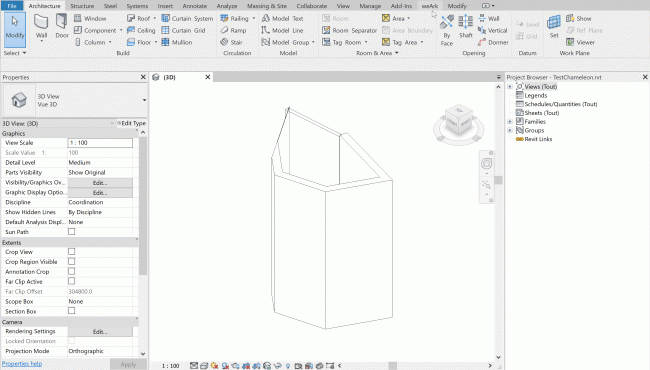
Task: Switch to the Collaborate tab
Action: (x=311, y=6)
